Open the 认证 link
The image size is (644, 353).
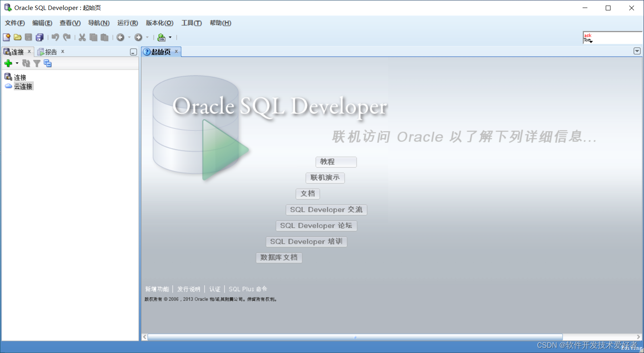[215, 289]
